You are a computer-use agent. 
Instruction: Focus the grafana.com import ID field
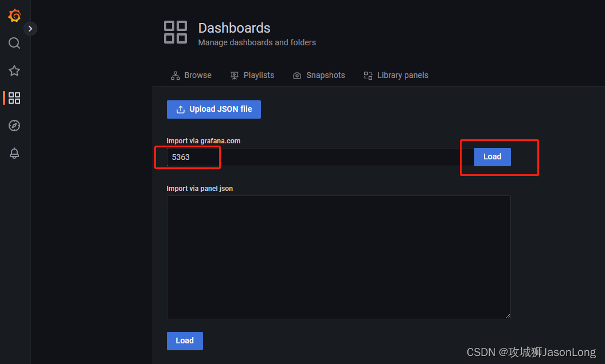[320, 157]
